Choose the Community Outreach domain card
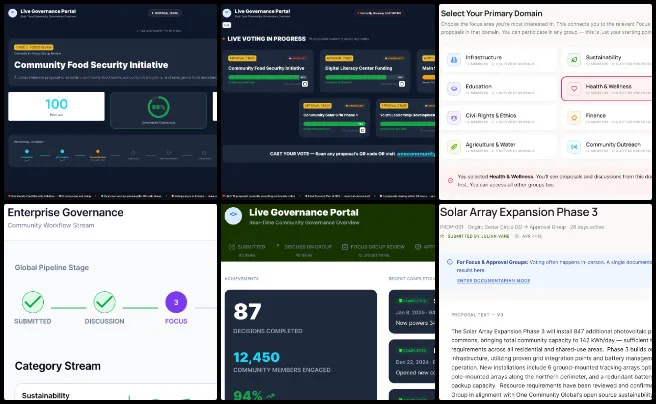This screenshot has height=404, width=656. [607, 147]
